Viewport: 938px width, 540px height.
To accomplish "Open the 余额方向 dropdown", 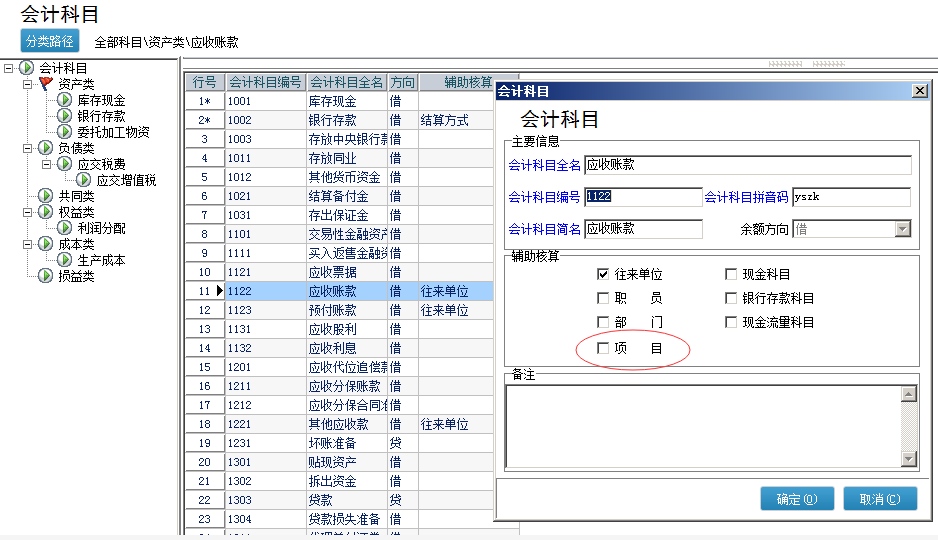I will pos(902,228).
